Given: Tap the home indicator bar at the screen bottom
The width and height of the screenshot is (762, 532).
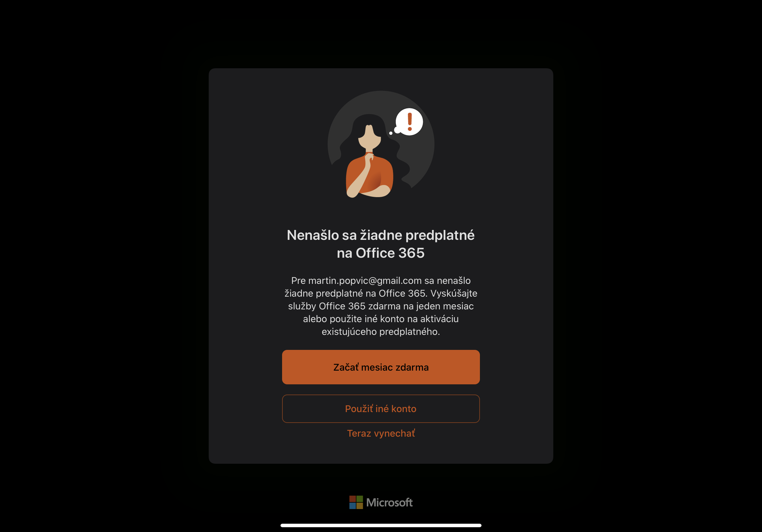Looking at the screenshot, I should click(x=381, y=525).
